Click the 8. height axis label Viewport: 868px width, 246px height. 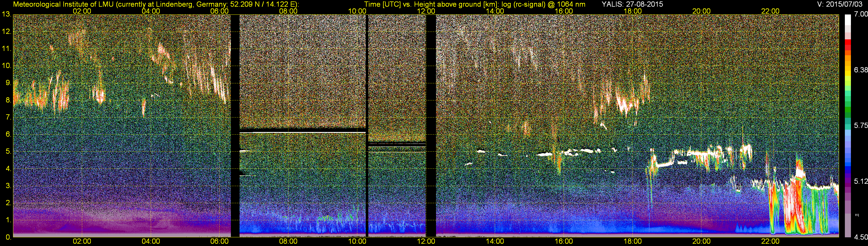pos(8,100)
